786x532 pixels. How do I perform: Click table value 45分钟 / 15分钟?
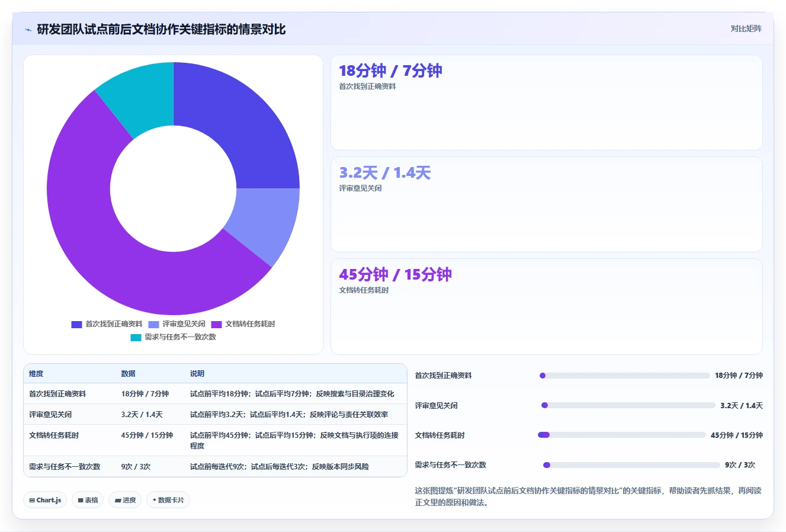pos(147,435)
